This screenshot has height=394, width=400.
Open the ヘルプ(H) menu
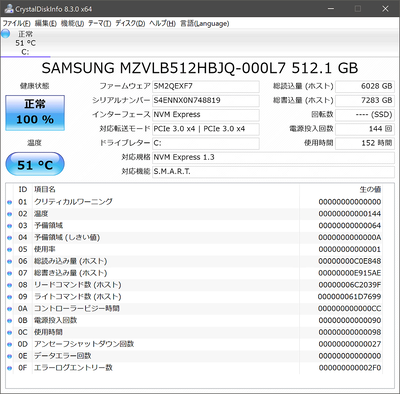pyautogui.click(x=162, y=24)
